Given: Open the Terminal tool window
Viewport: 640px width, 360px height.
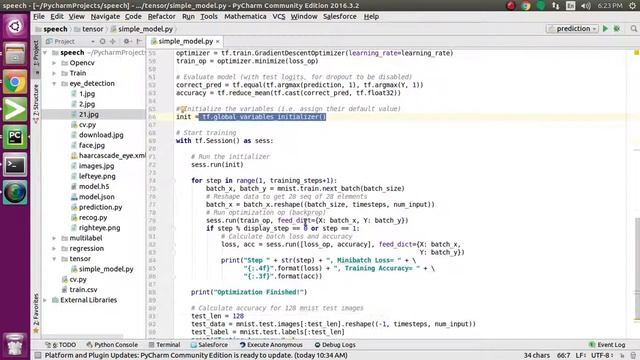Looking at the screenshot, I should (164, 344).
